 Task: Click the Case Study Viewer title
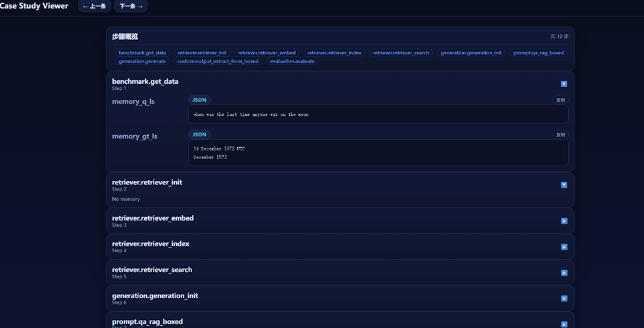(x=34, y=6)
